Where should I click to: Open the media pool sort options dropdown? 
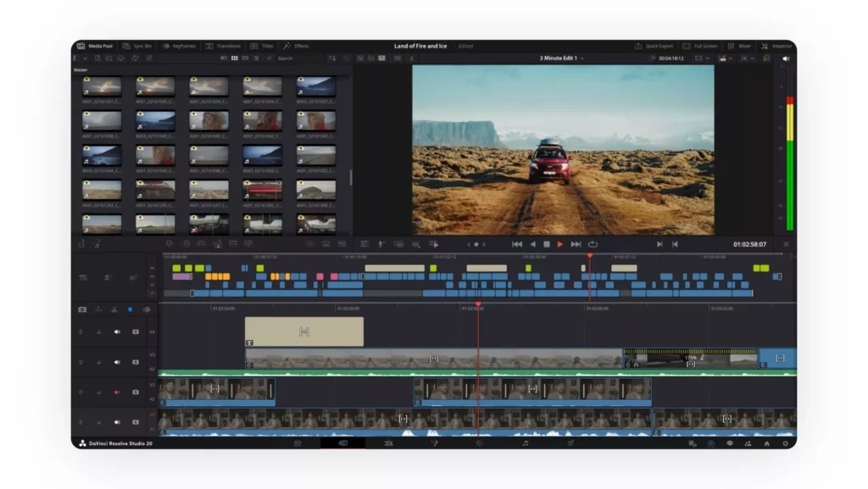tap(332, 59)
